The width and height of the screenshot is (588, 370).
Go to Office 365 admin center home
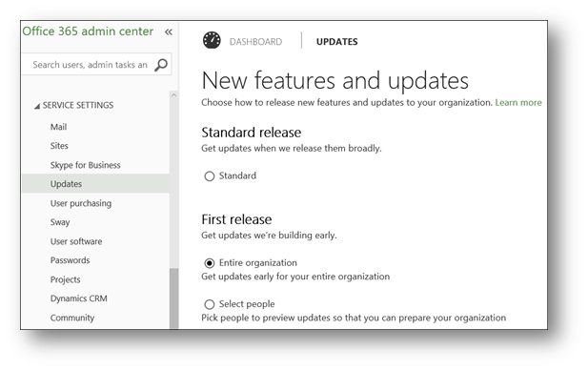tap(88, 31)
